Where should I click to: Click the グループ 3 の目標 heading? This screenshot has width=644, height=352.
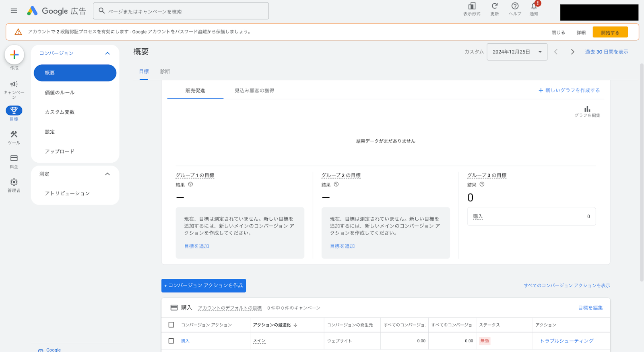pos(487,176)
